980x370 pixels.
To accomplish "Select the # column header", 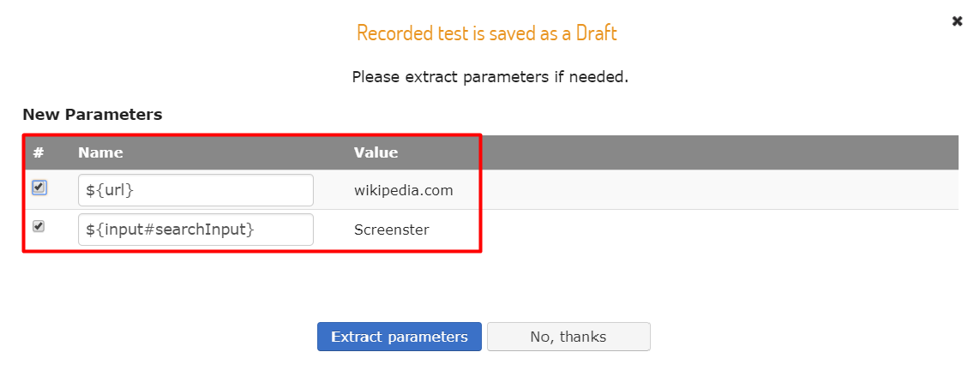I will click(38, 152).
